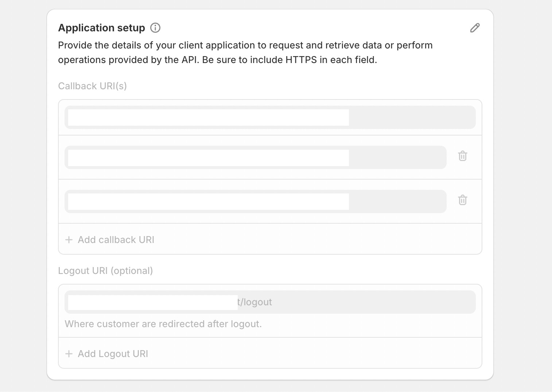Click the plus icon beside Add callback URI

(x=69, y=240)
